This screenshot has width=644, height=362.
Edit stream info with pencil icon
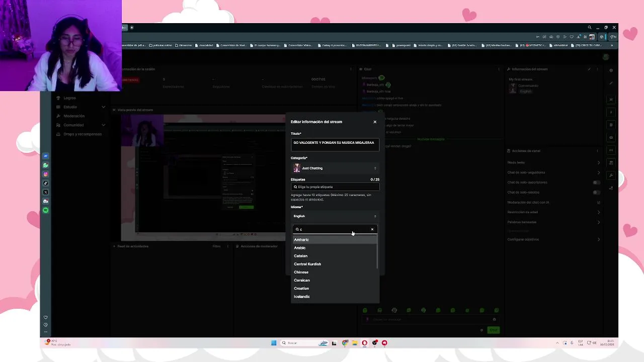[589, 69]
